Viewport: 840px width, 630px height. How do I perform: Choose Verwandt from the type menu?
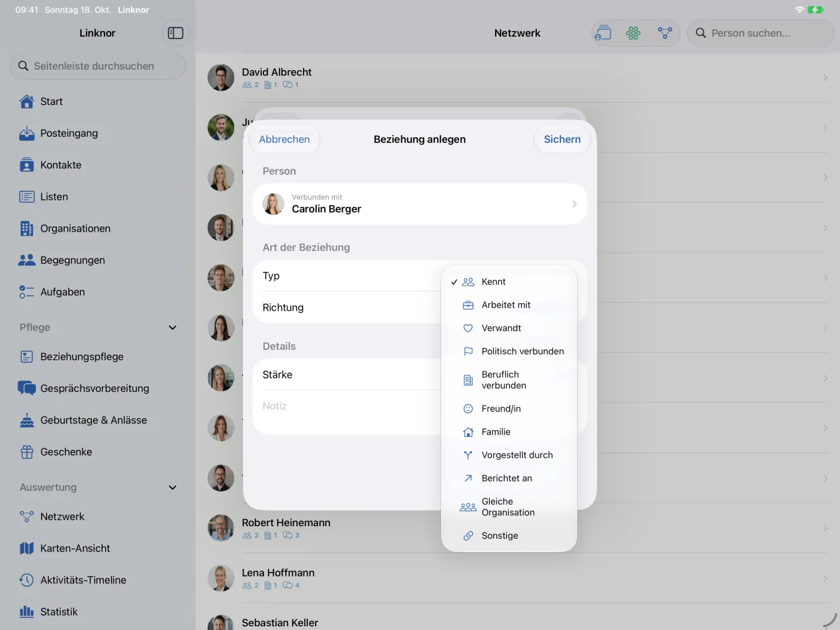[509, 328]
